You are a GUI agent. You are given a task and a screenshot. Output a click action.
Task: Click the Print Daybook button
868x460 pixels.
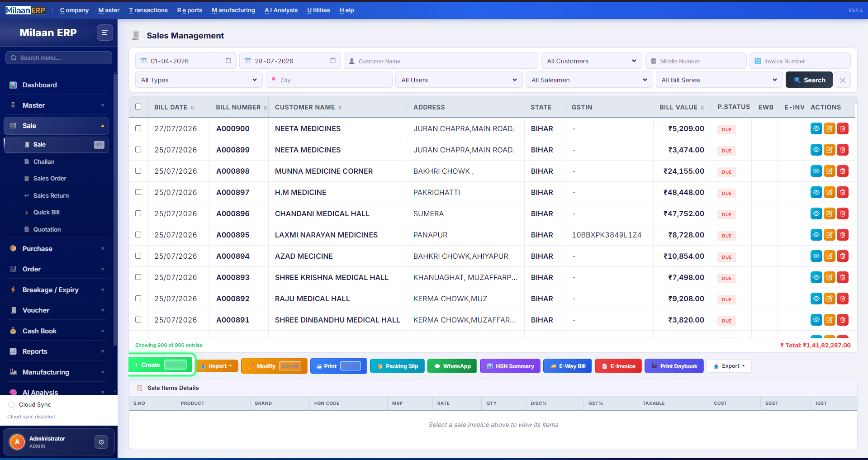[674, 366]
